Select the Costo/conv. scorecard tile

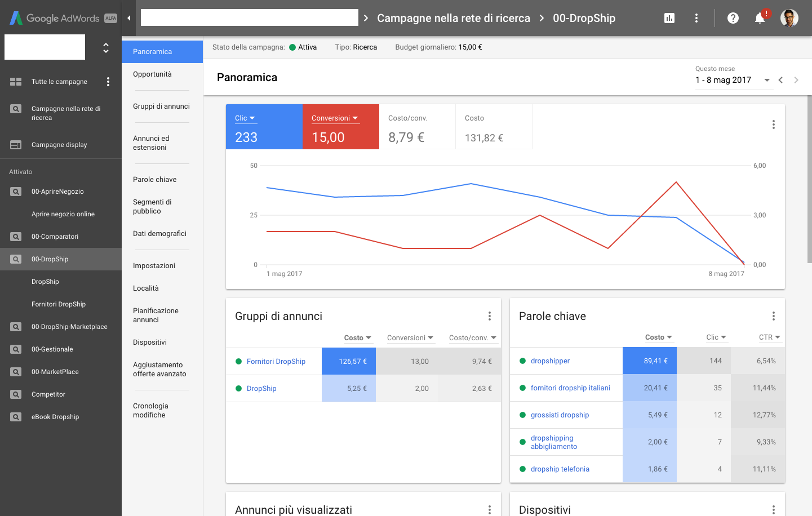(x=418, y=127)
